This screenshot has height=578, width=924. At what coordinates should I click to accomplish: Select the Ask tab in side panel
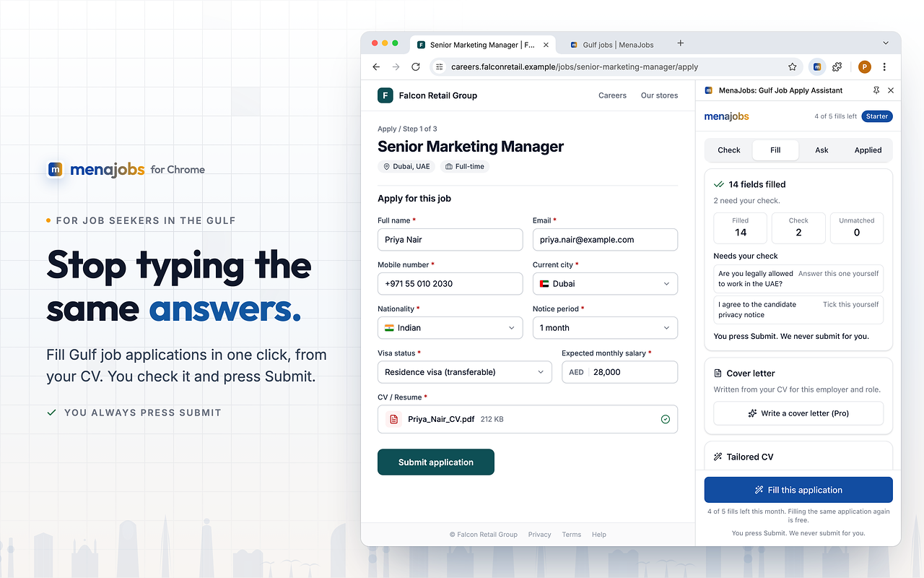[821, 150]
